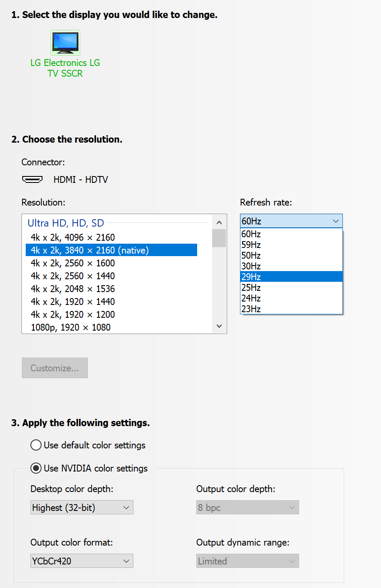Select Use default color settings radio button
This screenshot has height=588, width=381.
(36, 445)
